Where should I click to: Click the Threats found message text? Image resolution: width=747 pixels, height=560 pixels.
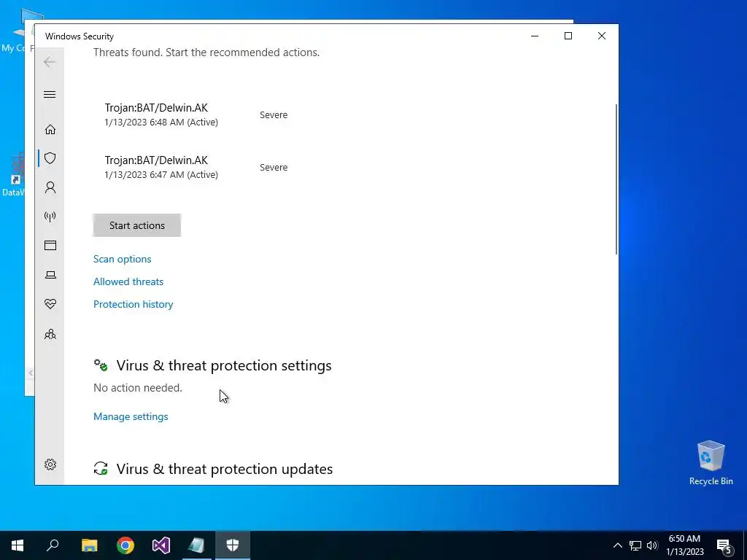coord(206,52)
